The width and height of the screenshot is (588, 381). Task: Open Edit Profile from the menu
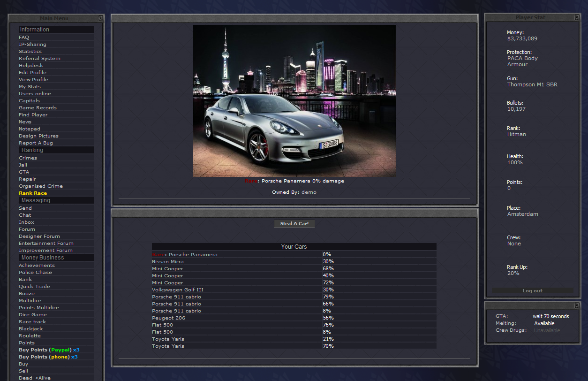[32, 73]
